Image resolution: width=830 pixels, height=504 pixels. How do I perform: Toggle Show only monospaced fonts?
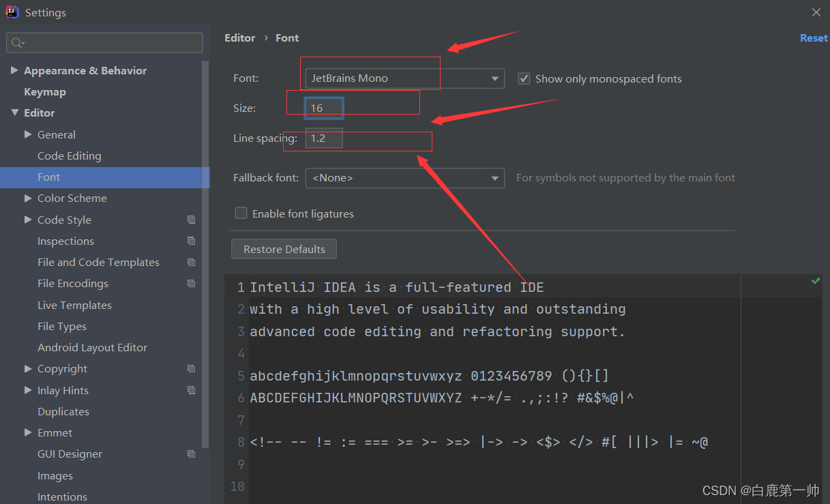[x=524, y=78]
